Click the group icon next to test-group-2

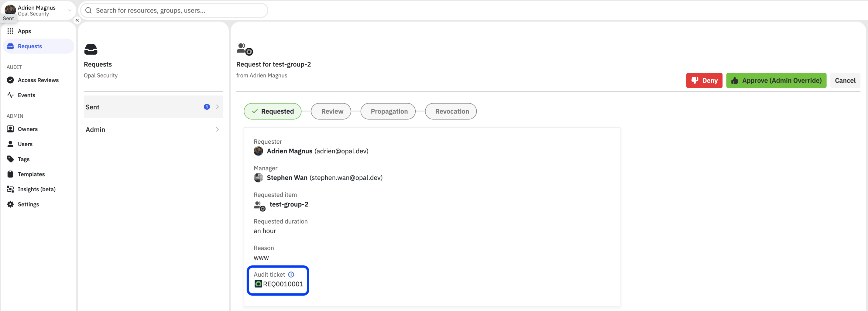(x=259, y=206)
